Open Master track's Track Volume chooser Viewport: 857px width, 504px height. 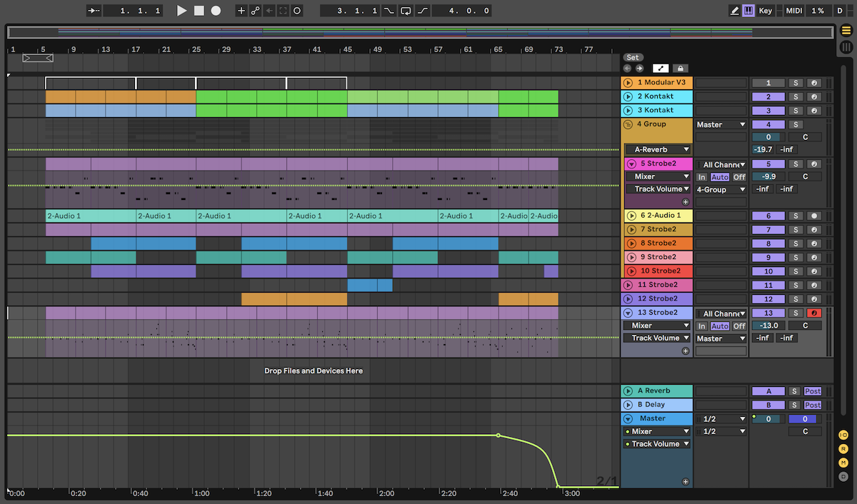tap(658, 444)
